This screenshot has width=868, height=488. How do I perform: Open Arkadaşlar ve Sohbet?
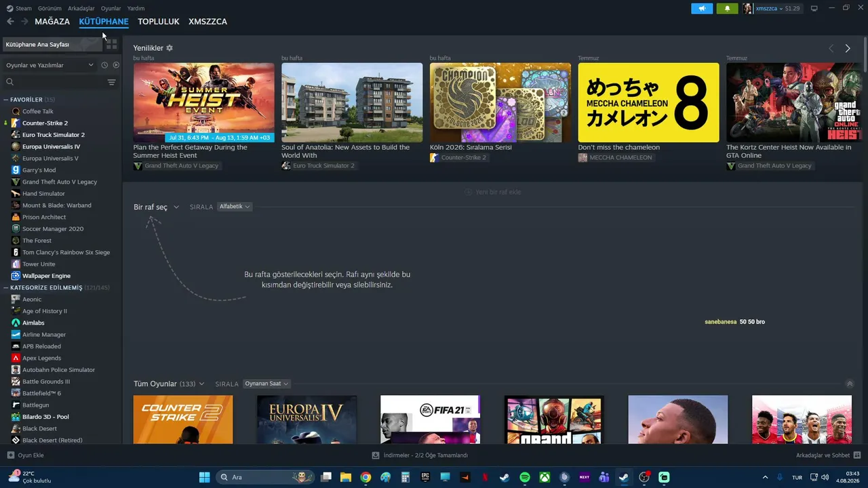tap(829, 455)
